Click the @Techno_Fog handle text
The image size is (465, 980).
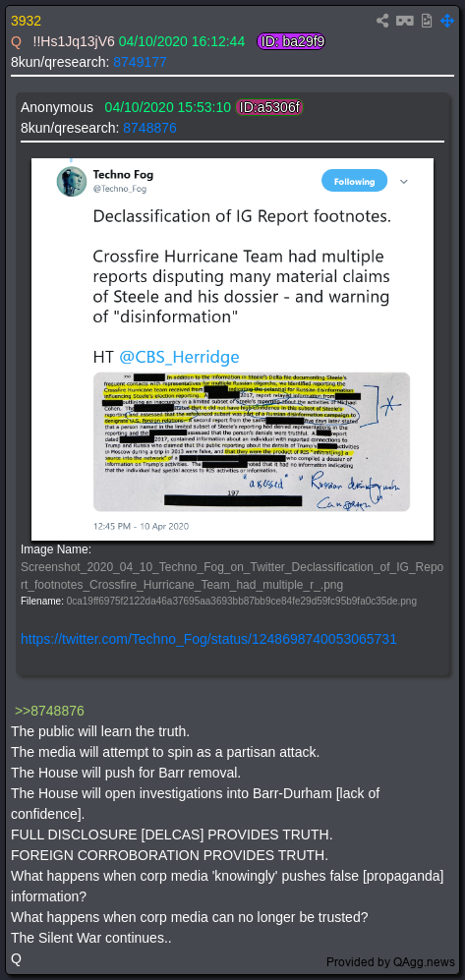pos(120,188)
